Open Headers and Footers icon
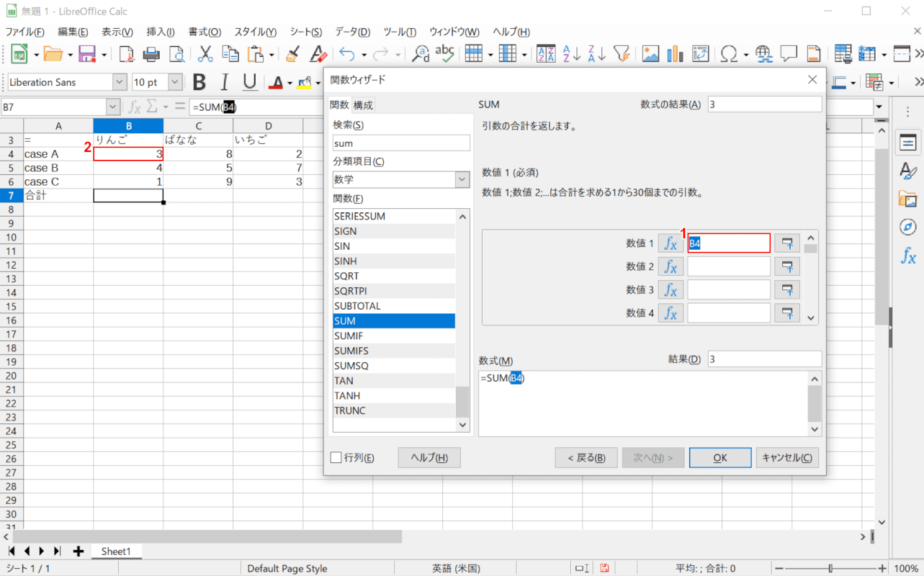Image resolution: width=924 pixels, height=576 pixels. 814,53
